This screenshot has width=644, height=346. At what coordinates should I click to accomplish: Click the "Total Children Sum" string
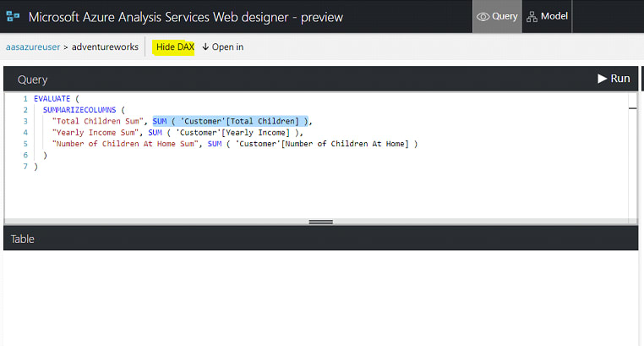coord(98,121)
